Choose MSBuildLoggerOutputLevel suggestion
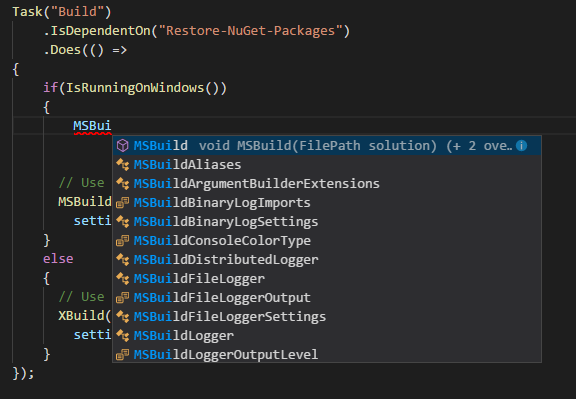The image size is (576, 399). click(x=327, y=355)
